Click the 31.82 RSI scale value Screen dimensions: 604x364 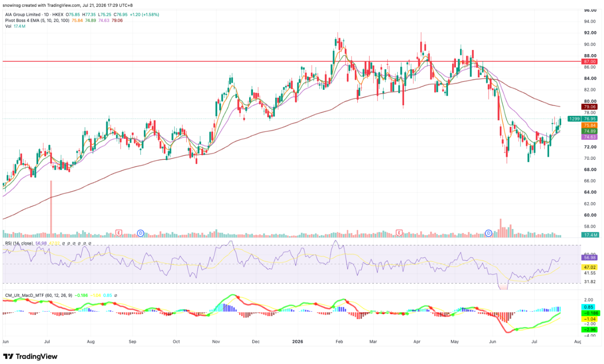pyautogui.click(x=590, y=282)
